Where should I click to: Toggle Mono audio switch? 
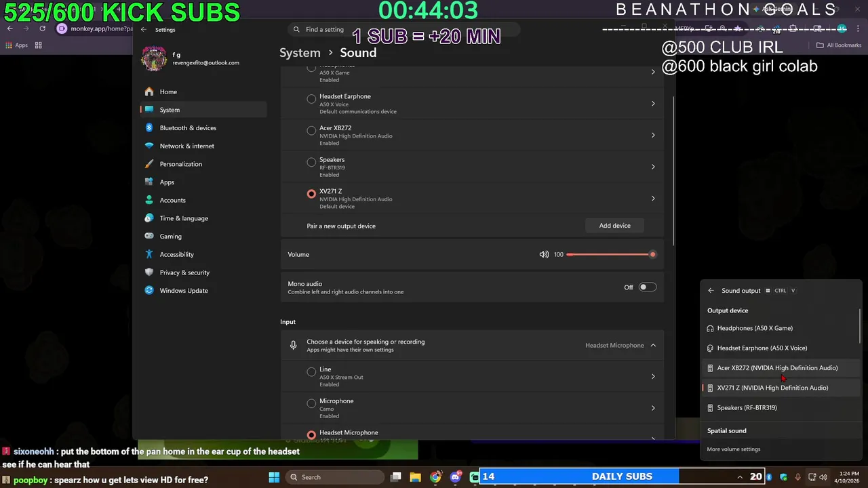coord(648,287)
